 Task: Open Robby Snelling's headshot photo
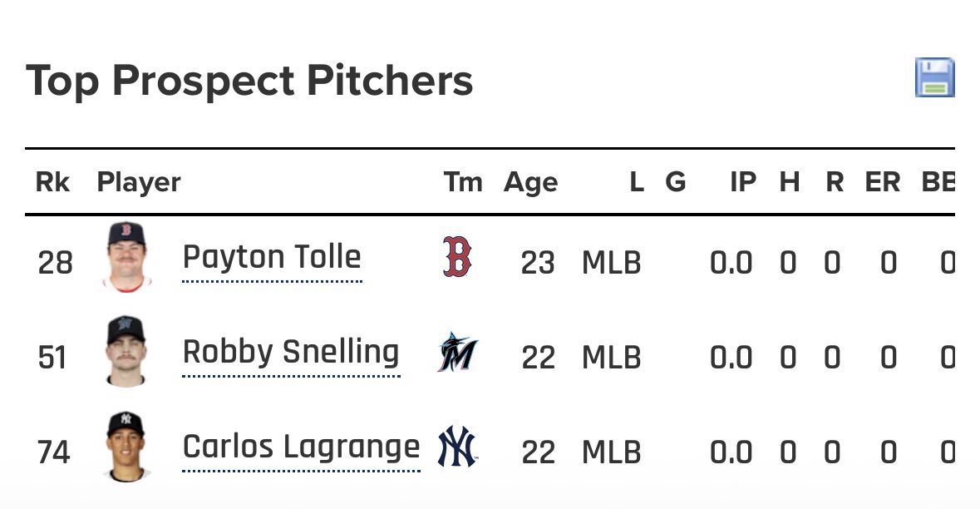point(126,351)
